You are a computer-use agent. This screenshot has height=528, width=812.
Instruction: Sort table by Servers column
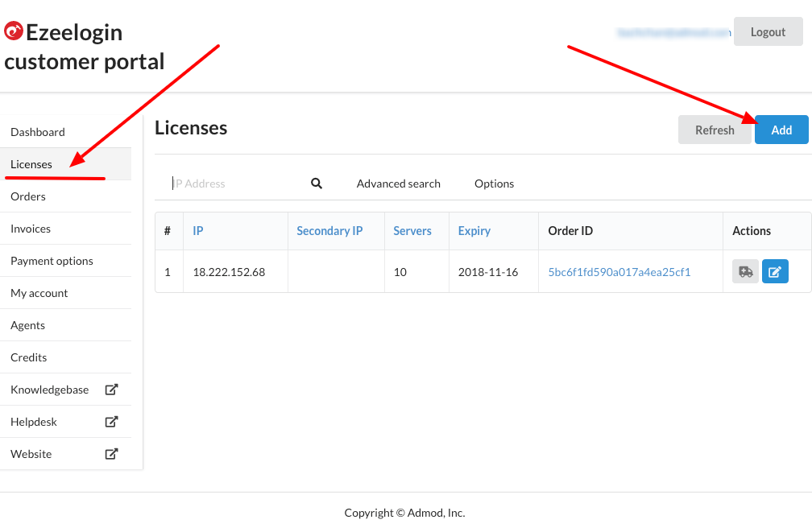coord(412,231)
